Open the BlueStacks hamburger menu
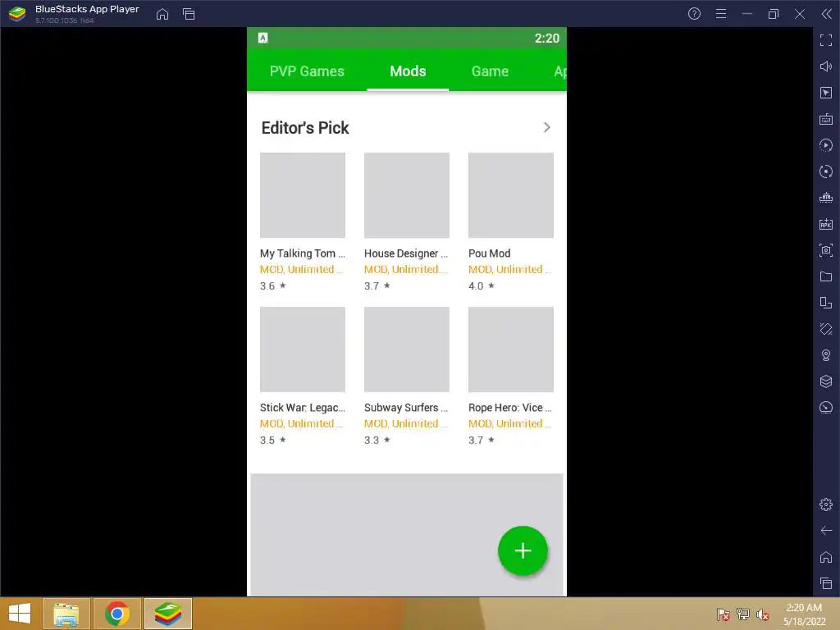Viewport: 840px width, 630px height. pos(721,14)
